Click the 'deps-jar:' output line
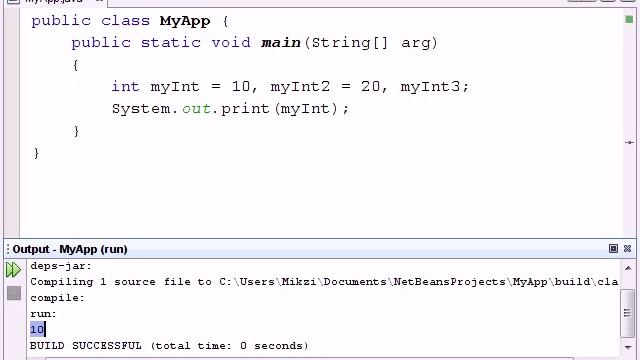 61,266
